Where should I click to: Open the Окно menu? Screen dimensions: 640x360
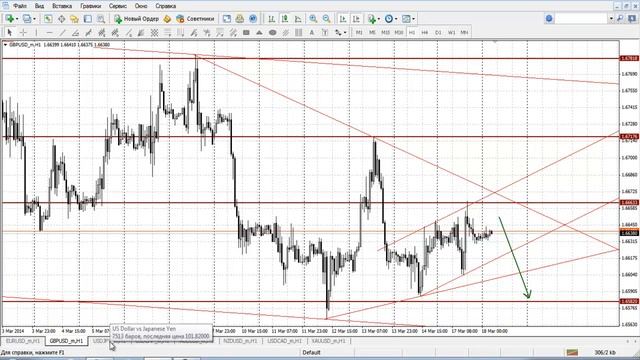point(141,6)
